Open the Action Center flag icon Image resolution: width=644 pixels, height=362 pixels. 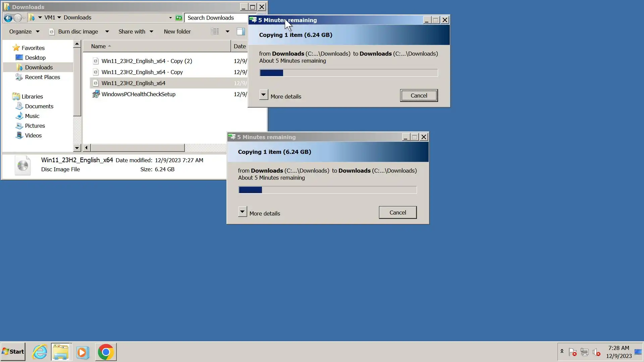coord(573,352)
